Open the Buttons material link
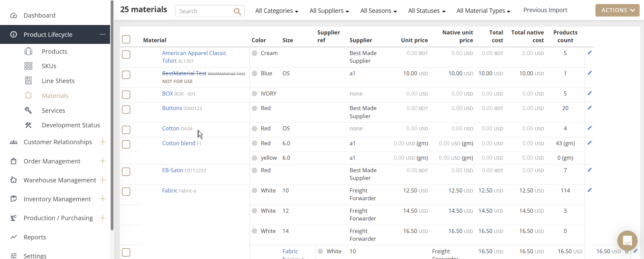This screenshot has height=259, width=644. pyautogui.click(x=172, y=108)
